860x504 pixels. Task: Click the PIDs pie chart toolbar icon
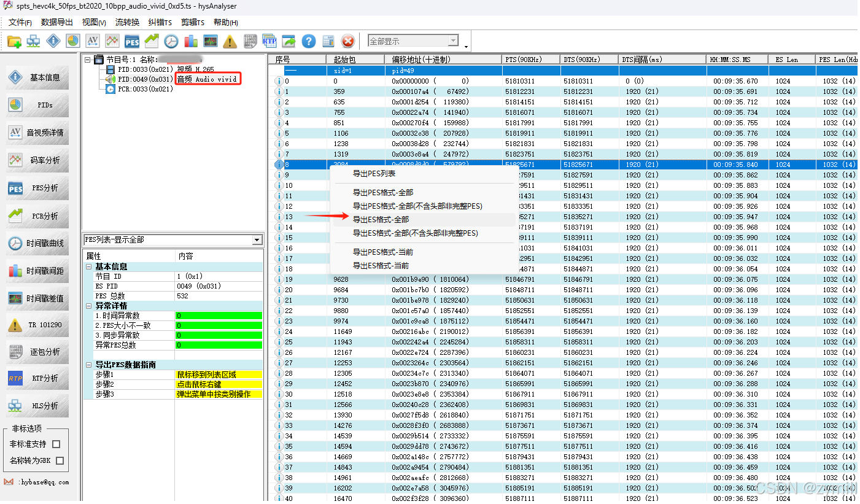point(73,41)
